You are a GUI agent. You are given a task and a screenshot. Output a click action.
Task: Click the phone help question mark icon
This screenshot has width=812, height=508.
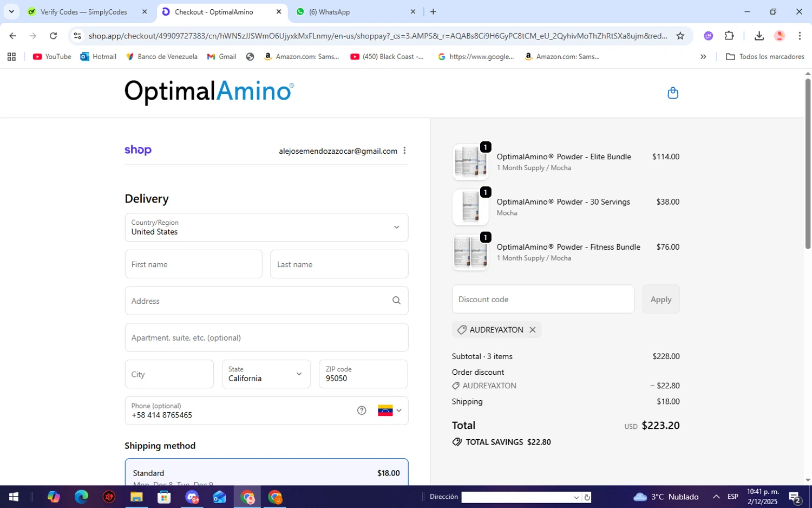[362, 411]
